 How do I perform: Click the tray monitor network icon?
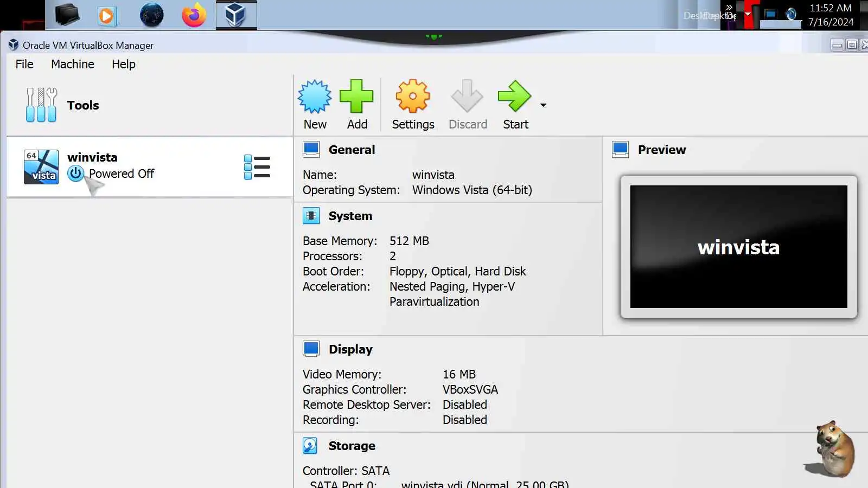point(770,14)
